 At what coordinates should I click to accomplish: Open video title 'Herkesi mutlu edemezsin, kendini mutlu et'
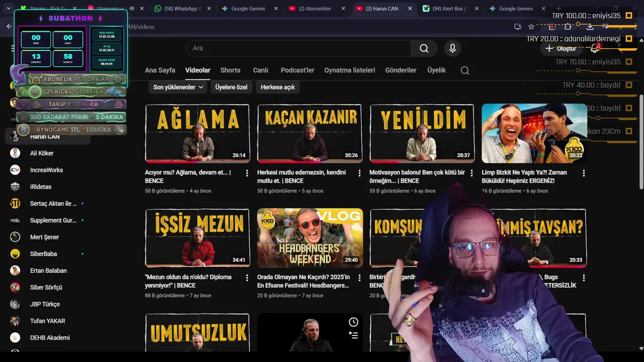click(x=301, y=176)
